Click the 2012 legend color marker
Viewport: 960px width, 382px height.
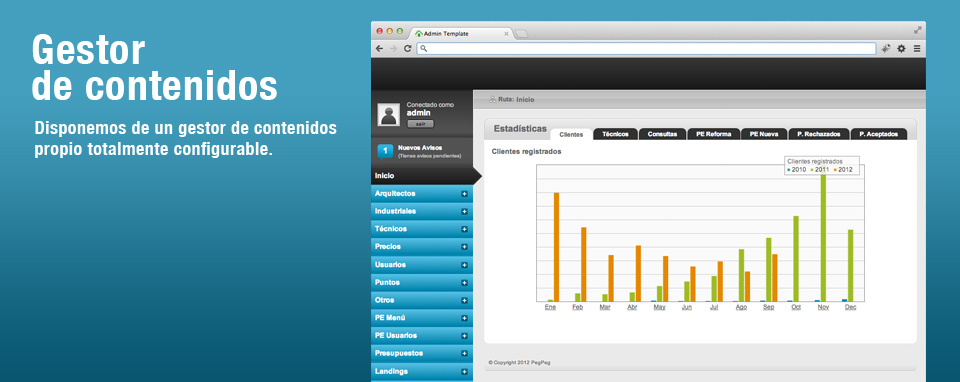tap(835, 170)
